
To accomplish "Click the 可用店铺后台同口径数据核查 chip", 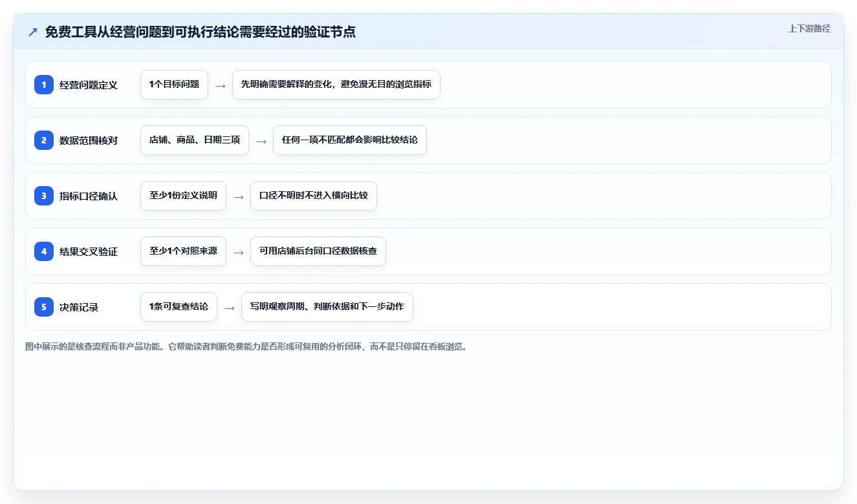I will tap(318, 251).
